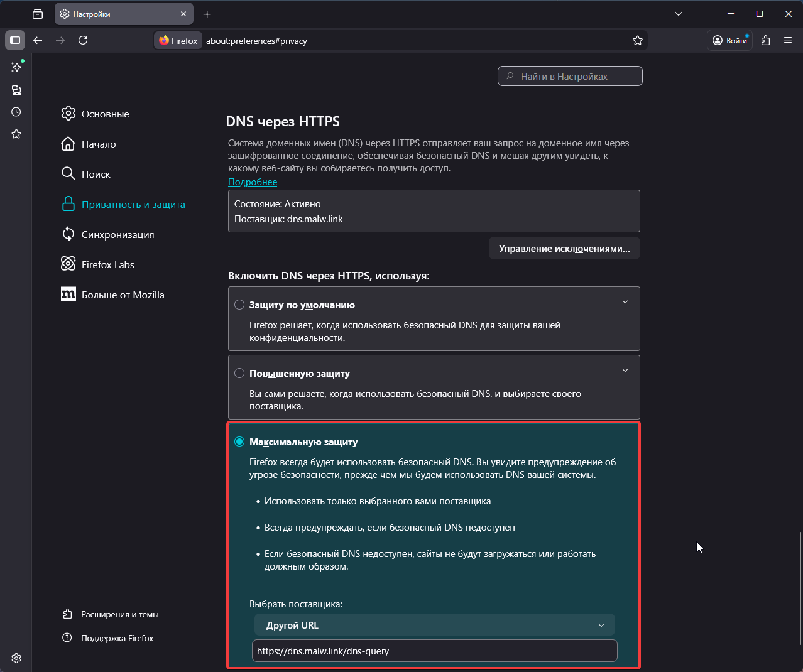Open the synced tabs sidebar panel
Image resolution: width=803 pixels, height=672 pixels.
(16, 90)
